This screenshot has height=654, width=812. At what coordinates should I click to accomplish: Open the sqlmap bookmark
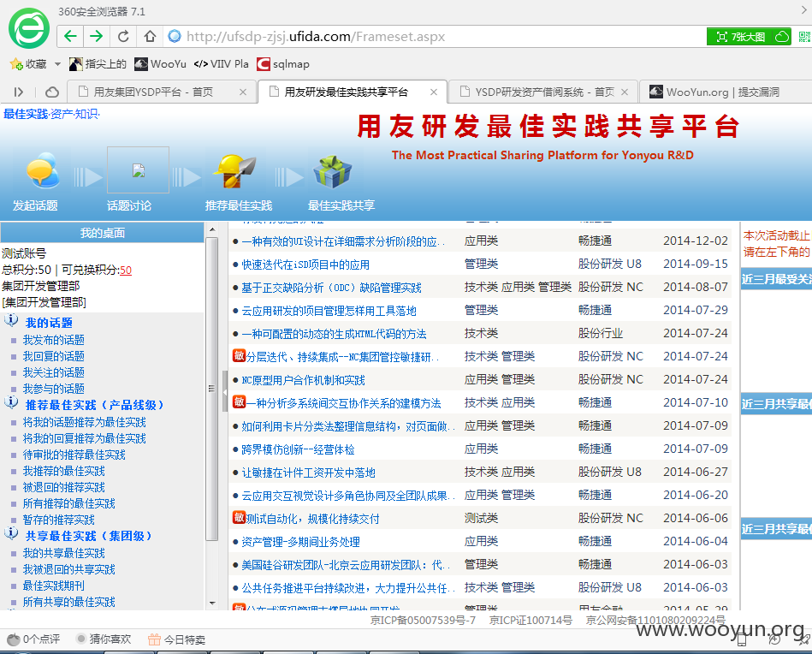point(283,63)
